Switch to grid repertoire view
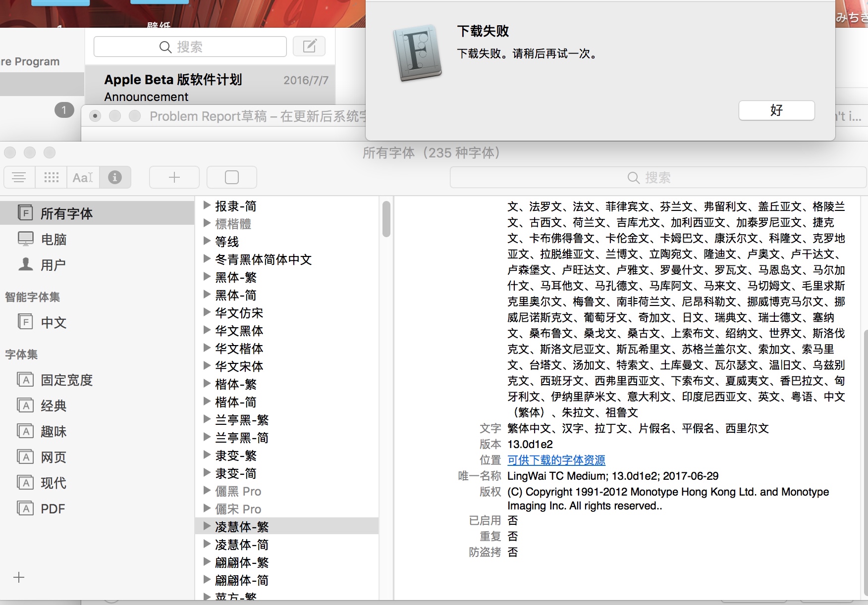 pos(51,177)
